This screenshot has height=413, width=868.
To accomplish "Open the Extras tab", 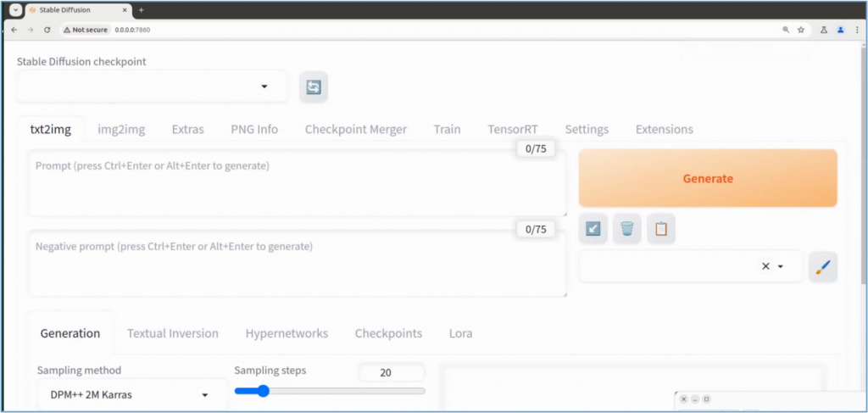I will click(x=187, y=130).
